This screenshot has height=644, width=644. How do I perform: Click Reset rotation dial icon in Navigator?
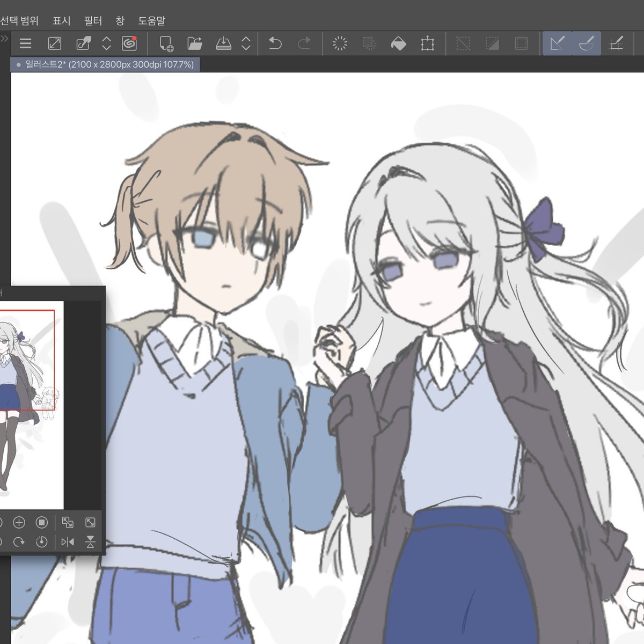pos(42,542)
